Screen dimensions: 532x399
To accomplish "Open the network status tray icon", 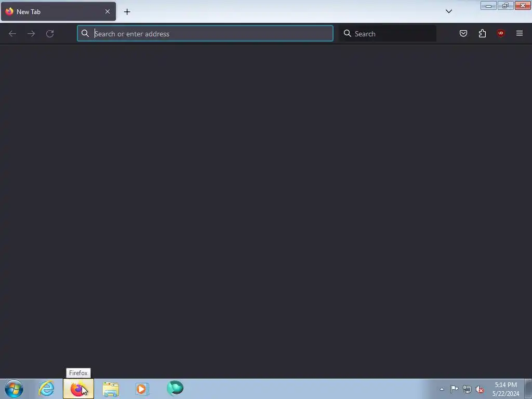I will coord(467,390).
